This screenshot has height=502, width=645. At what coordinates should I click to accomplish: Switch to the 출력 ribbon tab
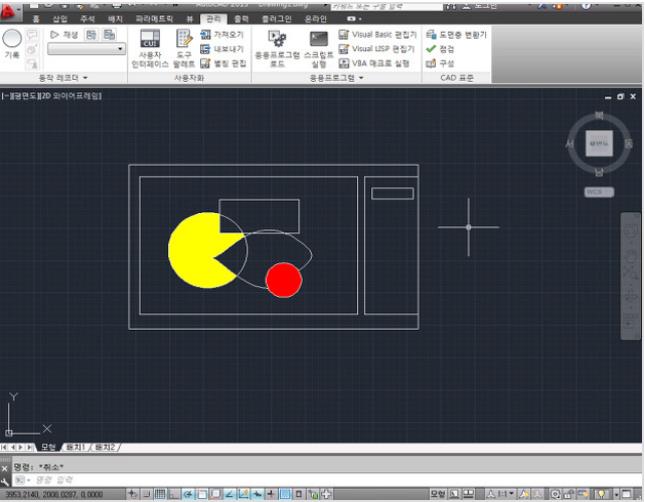pos(241,19)
